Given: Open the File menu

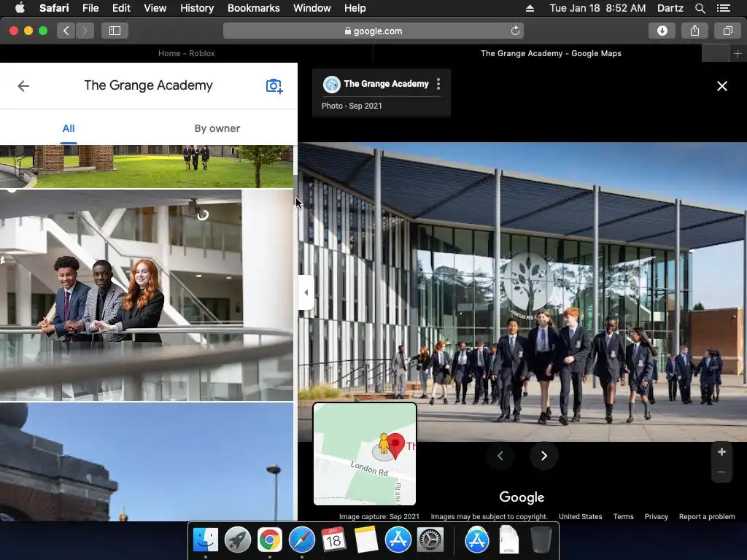Looking at the screenshot, I should (90, 8).
